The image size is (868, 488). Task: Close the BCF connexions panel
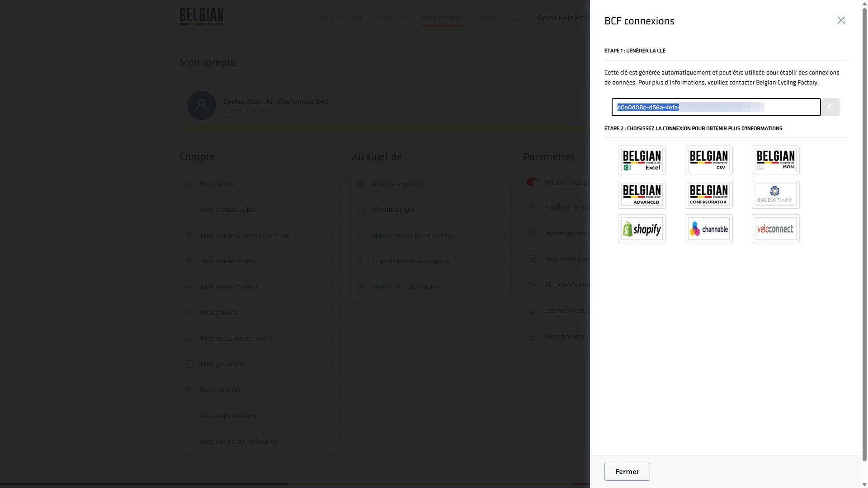[841, 20]
